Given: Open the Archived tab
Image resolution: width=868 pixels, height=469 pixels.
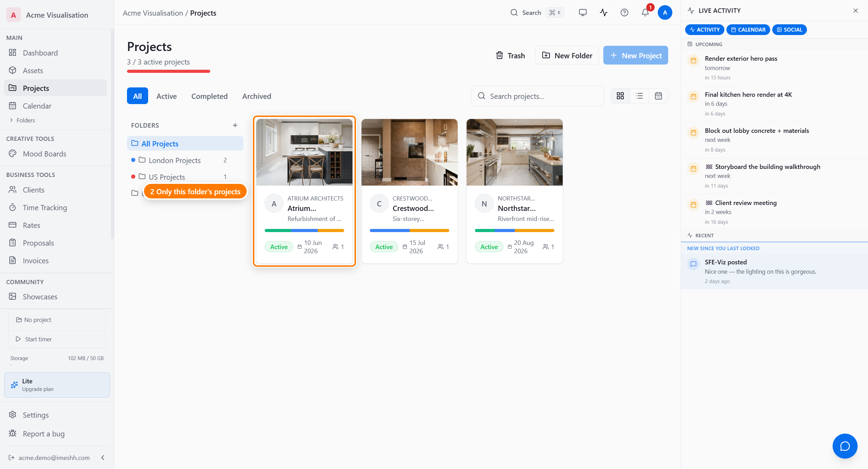Looking at the screenshot, I should (256, 96).
